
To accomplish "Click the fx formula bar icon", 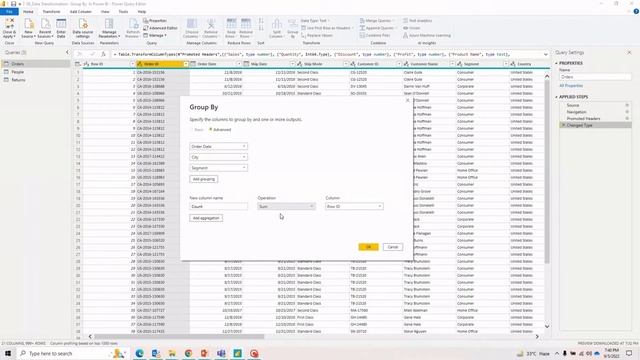I will coord(103,54).
